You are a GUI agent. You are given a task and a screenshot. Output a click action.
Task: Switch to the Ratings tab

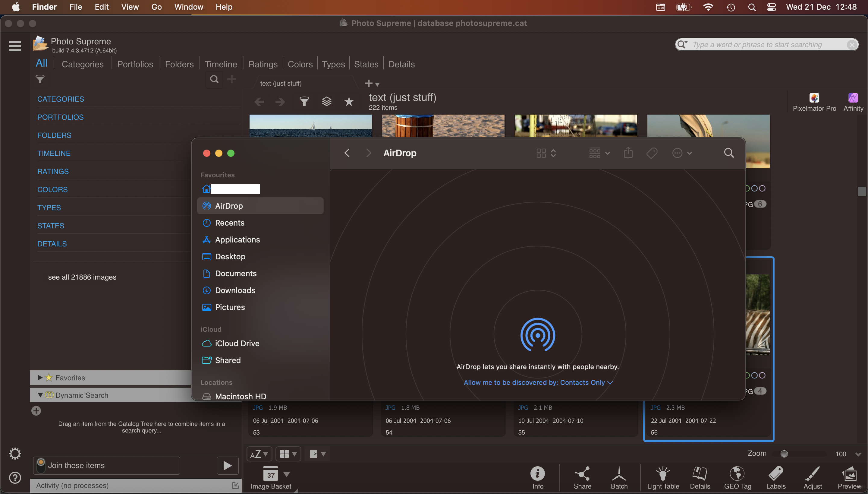(263, 64)
